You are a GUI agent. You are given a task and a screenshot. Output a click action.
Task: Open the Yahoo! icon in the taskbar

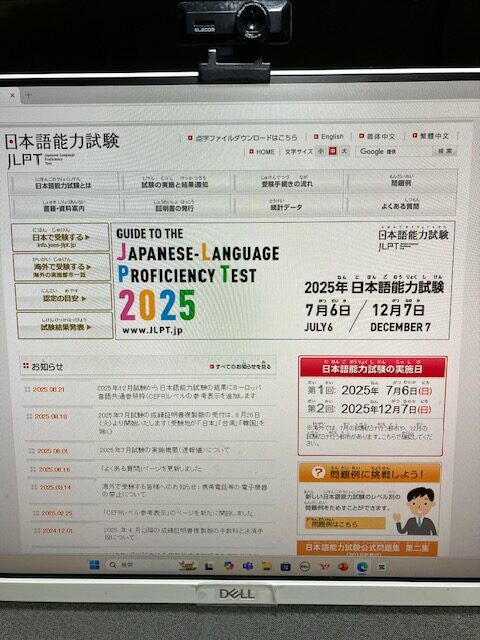(324, 567)
